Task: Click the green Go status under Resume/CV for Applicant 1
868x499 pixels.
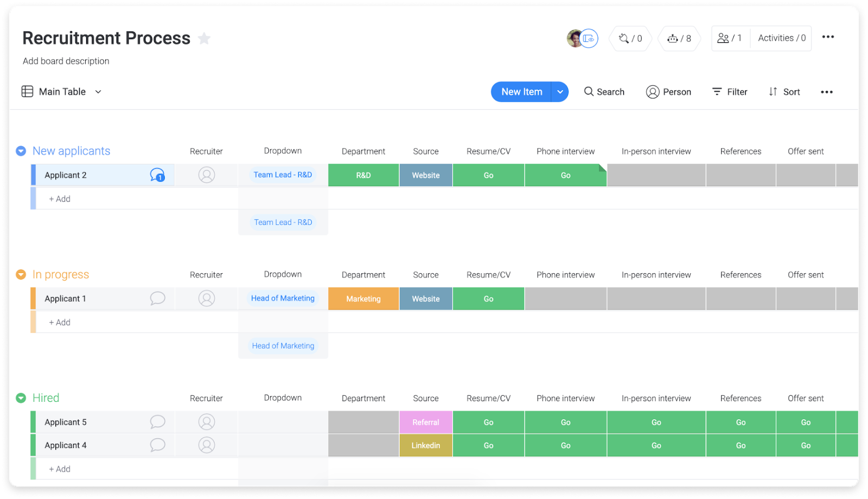Action: [x=488, y=298]
